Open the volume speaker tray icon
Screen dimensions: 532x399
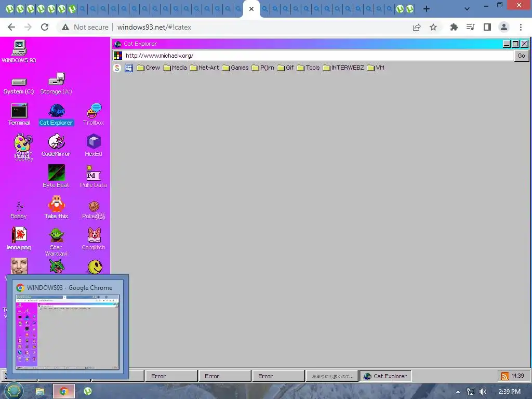coord(483,392)
